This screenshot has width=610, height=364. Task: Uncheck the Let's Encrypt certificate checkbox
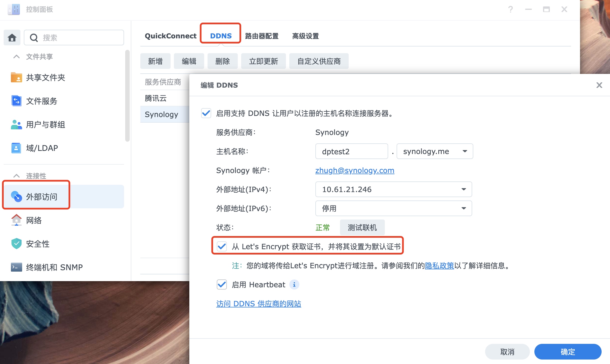point(222,246)
